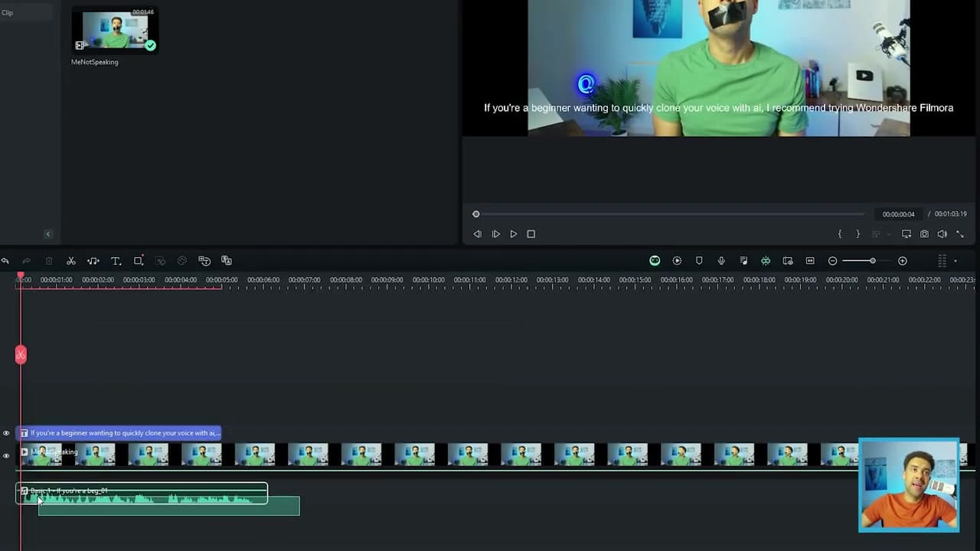Toggle visibility of the video track
This screenshot has width=980, height=551.
tap(6, 456)
